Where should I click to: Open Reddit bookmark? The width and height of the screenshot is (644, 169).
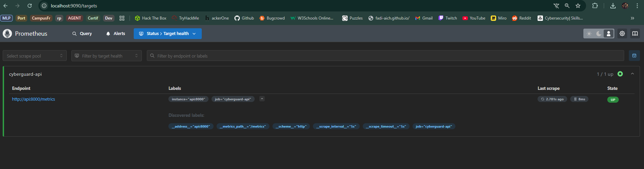[521, 18]
